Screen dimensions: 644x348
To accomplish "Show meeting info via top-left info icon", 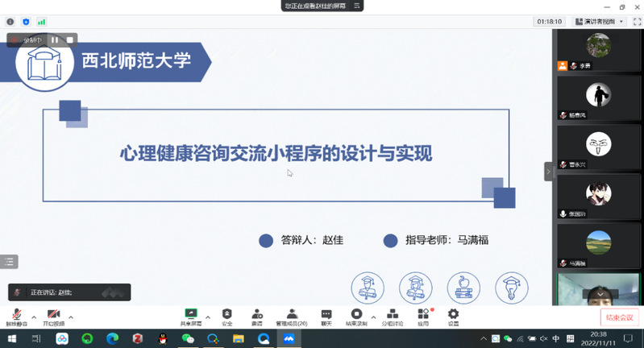I will pos(10,22).
